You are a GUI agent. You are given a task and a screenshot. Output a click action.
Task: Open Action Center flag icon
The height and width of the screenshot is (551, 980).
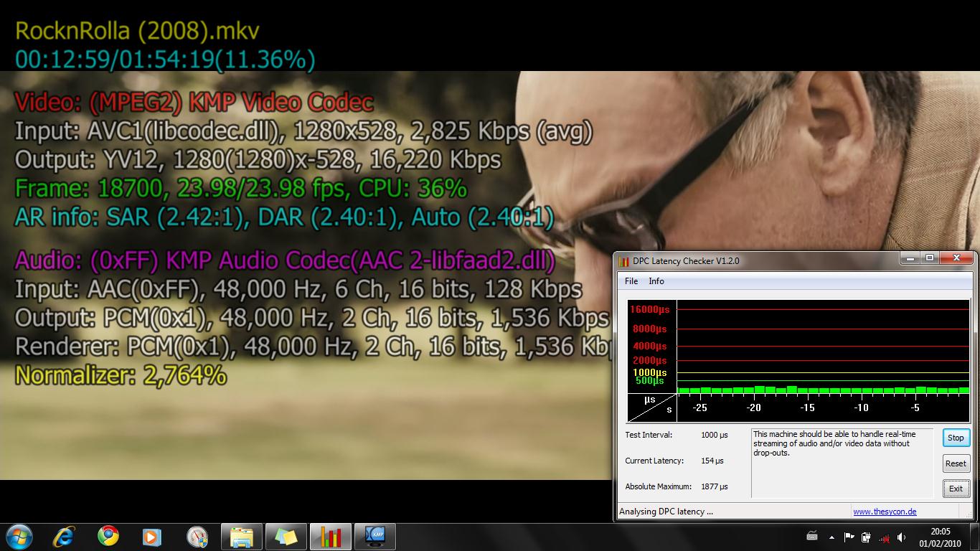pyautogui.click(x=849, y=537)
